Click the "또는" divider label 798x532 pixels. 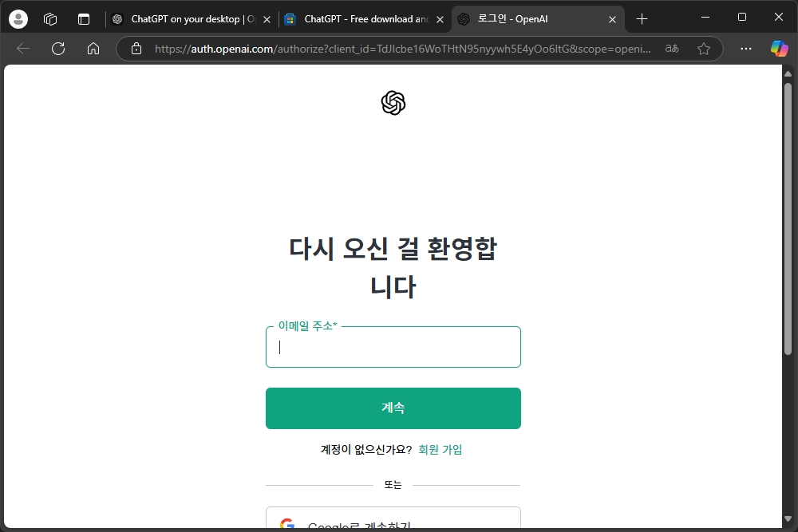tap(393, 485)
